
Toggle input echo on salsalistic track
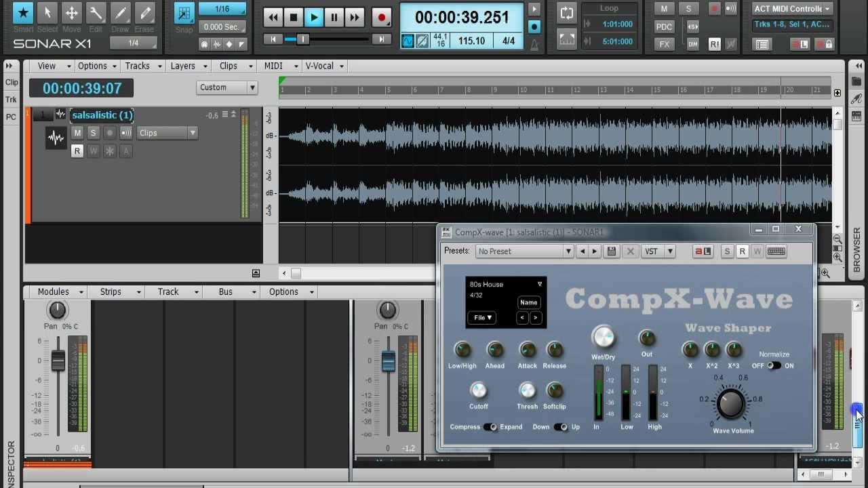[126, 133]
